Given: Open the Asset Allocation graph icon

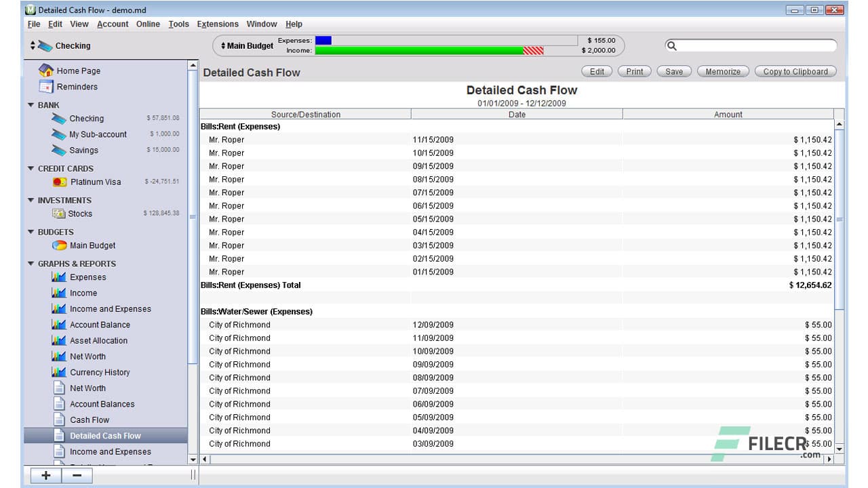Looking at the screenshot, I should pos(59,340).
